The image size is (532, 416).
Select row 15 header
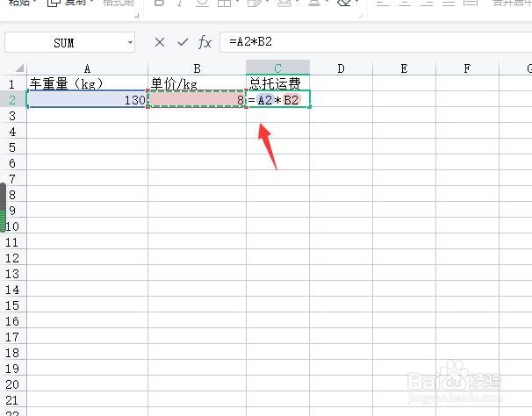[12, 305]
